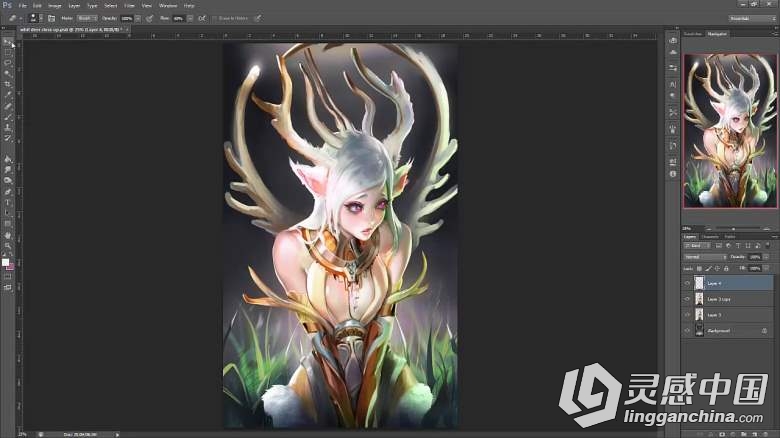Viewport: 780px width, 438px height.
Task: Hide Layer 3 visibility eye
Action: click(x=687, y=315)
